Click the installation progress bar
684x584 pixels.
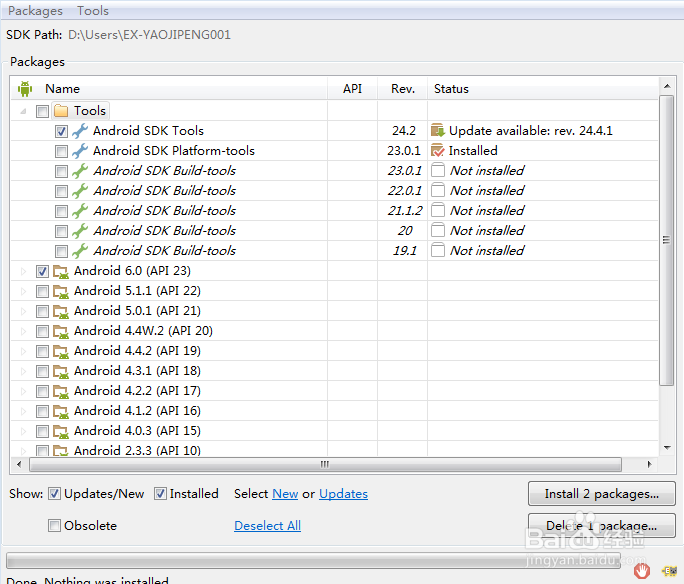[313, 560]
